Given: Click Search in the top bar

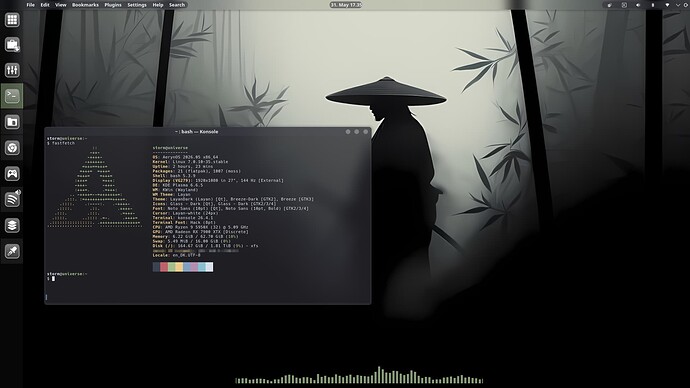Looking at the screenshot, I should click(x=177, y=5).
